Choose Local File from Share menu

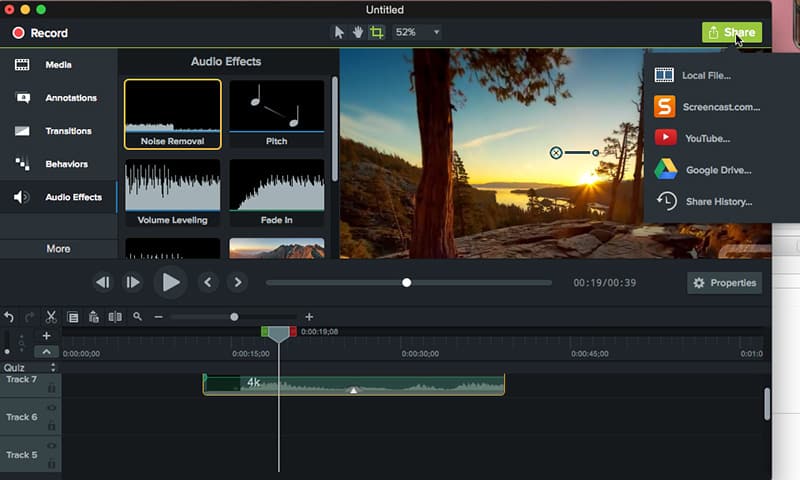(709, 75)
